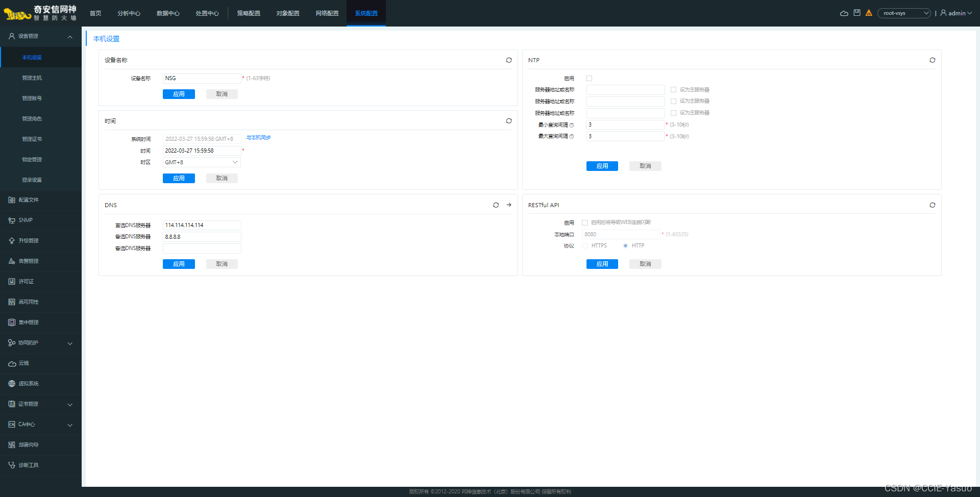The width and height of the screenshot is (980, 497).
Task: Open the admin dropdown chevron
Action: click(969, 13)
